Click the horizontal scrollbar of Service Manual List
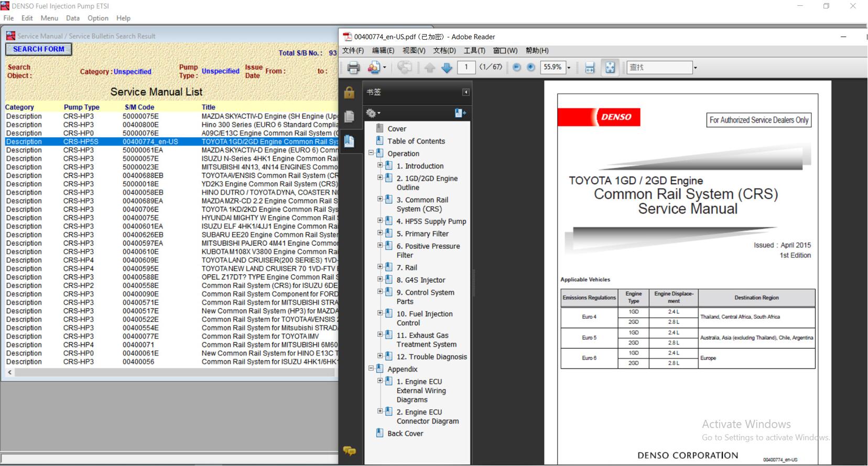Image resolution: width=868 pixels, height=466 pixels. click(x=175, y=372)
